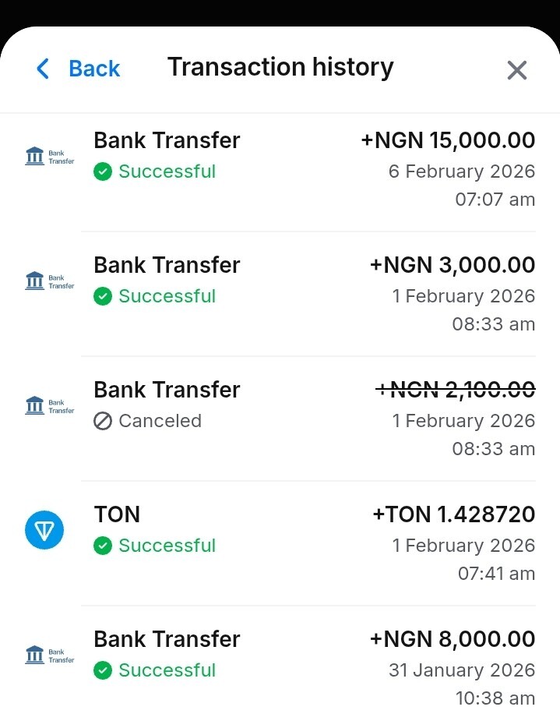Click the green success checkmark on the TON transaction
The width and height of the screenshot is (560, 728).
(103, 546)
